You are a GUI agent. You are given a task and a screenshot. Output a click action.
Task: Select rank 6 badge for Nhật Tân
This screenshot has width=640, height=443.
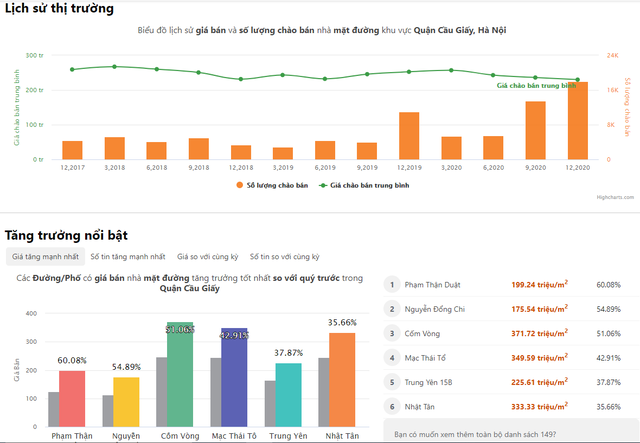(392, 407)
